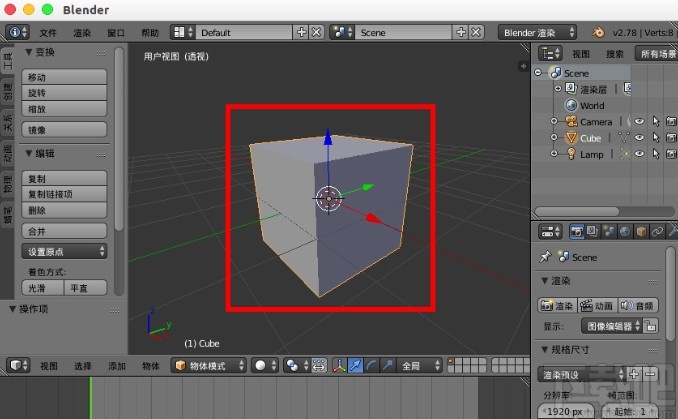
Task: Open the 帮助 menu
Action: click(x=150, y=33)
